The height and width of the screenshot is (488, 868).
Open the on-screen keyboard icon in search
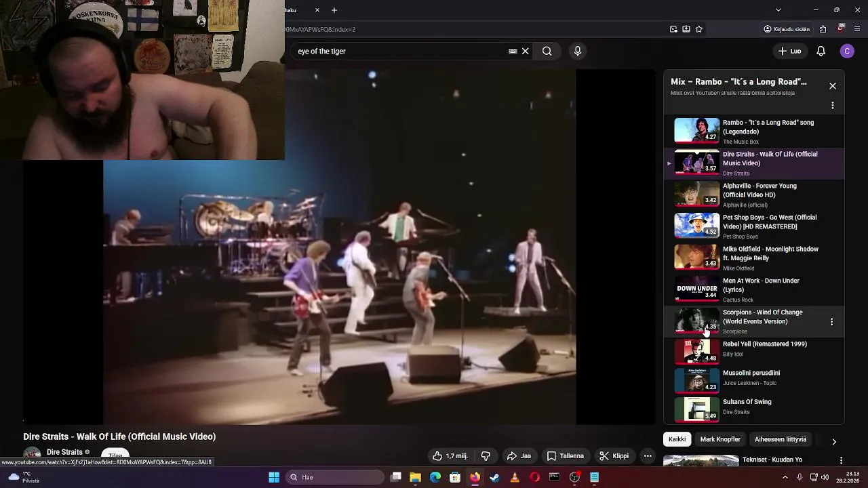(513, 51)
